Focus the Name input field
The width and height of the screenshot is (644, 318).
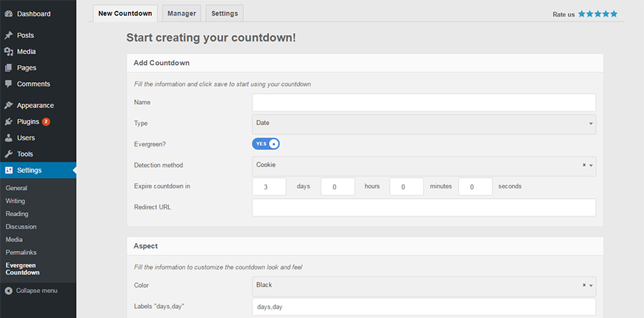(424, 103)
